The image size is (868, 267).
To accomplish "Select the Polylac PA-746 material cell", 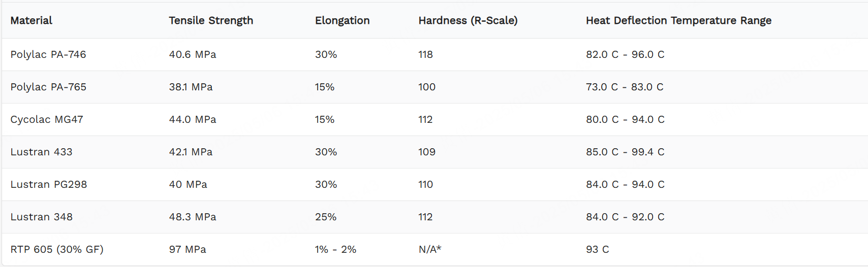I will [48, 54].
